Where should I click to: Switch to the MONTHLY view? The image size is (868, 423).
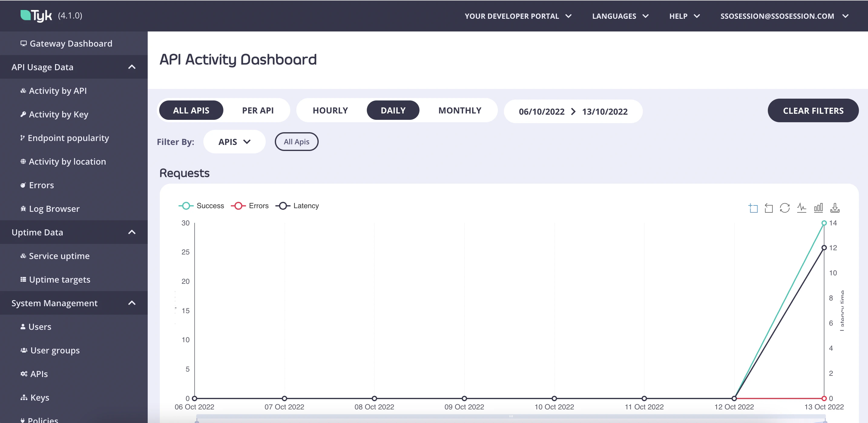click(x=460, y=110)
